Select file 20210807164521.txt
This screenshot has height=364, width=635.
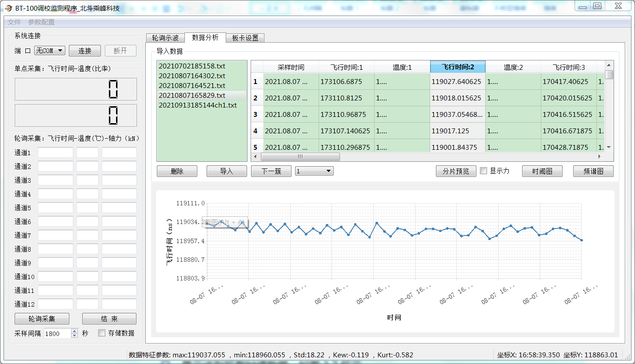(x=202, y=86)
